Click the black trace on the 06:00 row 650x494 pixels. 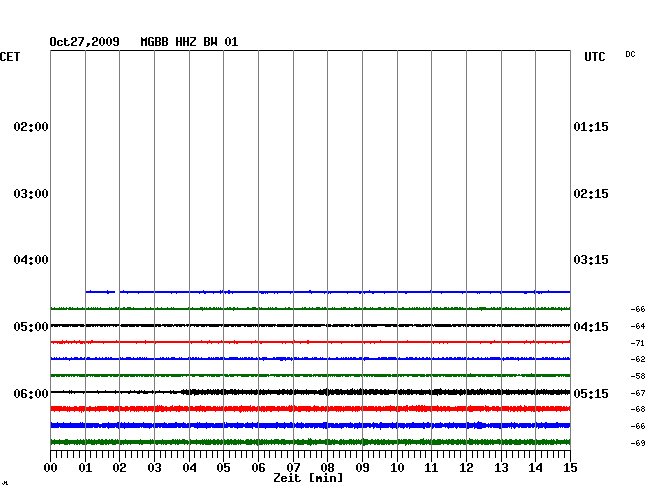[310, 392]
